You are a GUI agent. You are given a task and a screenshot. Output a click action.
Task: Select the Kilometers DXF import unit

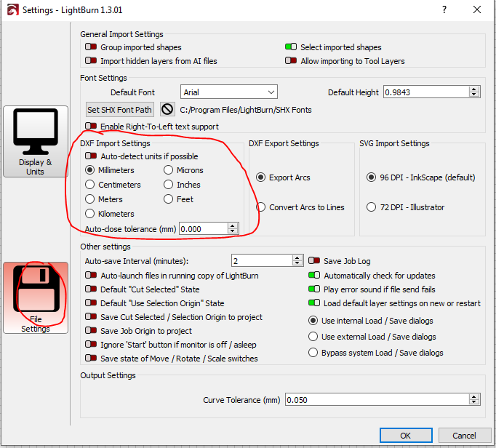(90, 214)
